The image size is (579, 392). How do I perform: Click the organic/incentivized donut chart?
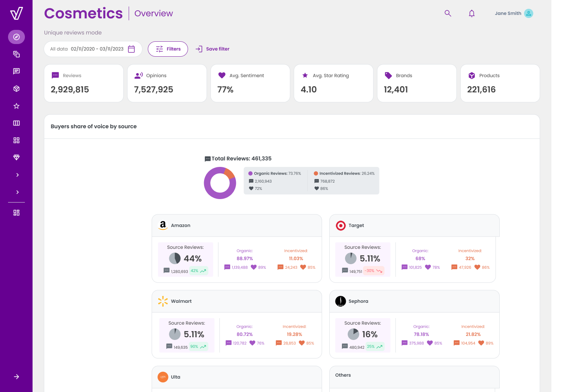220,183
